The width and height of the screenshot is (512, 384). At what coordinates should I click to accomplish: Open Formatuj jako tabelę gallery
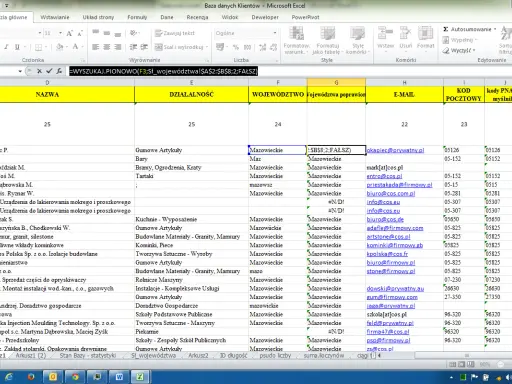pyautogui.click(x=327, y=40)
